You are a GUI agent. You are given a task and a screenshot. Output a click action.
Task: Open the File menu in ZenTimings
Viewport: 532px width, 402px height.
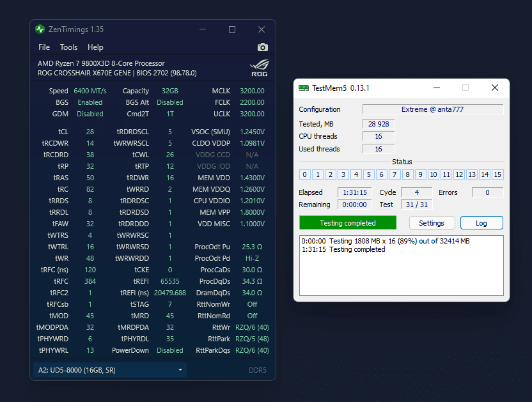(44, 47)
